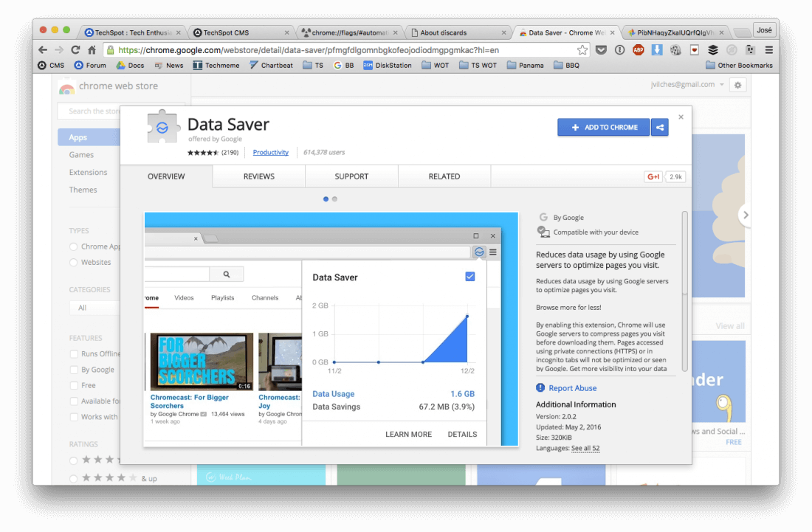Click the address bar URL
The width and height of the screenshot is (812, 532).
click(x=309, y=50)
